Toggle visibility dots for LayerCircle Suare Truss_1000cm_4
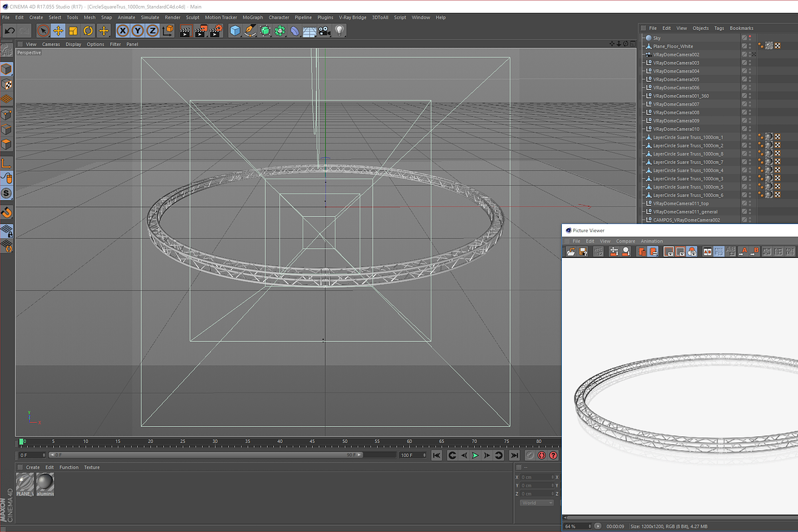Image resolution: width=798 pixels, height=532 pixels. tap(751, 170)
